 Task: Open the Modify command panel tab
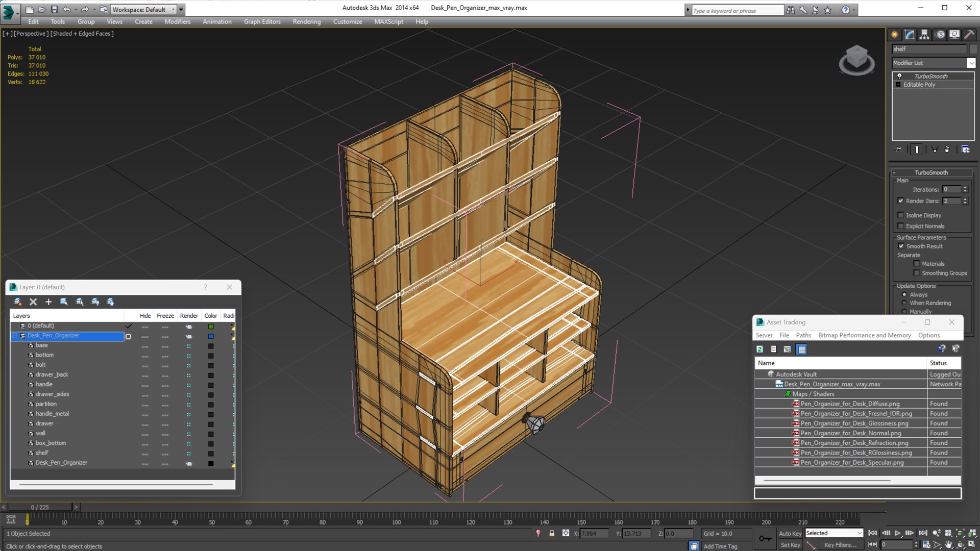pyautogui.click(x=910, y=35)
